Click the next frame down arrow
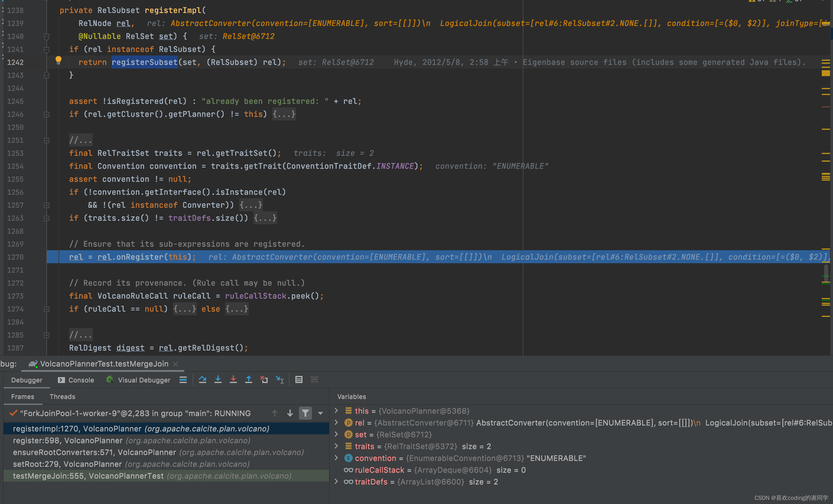The image size is (833, 504). [x=290, y=413]
